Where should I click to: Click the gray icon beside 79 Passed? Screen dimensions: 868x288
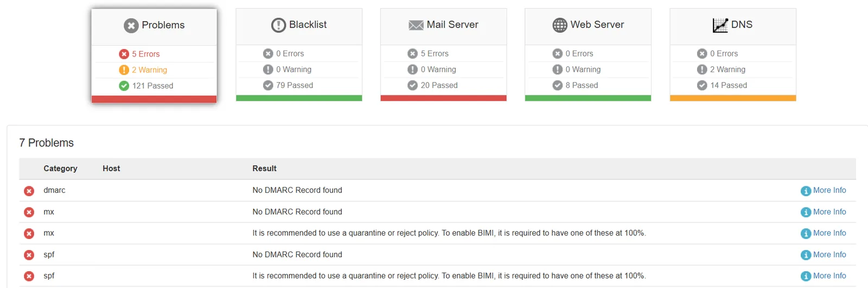tap(268, 85)
